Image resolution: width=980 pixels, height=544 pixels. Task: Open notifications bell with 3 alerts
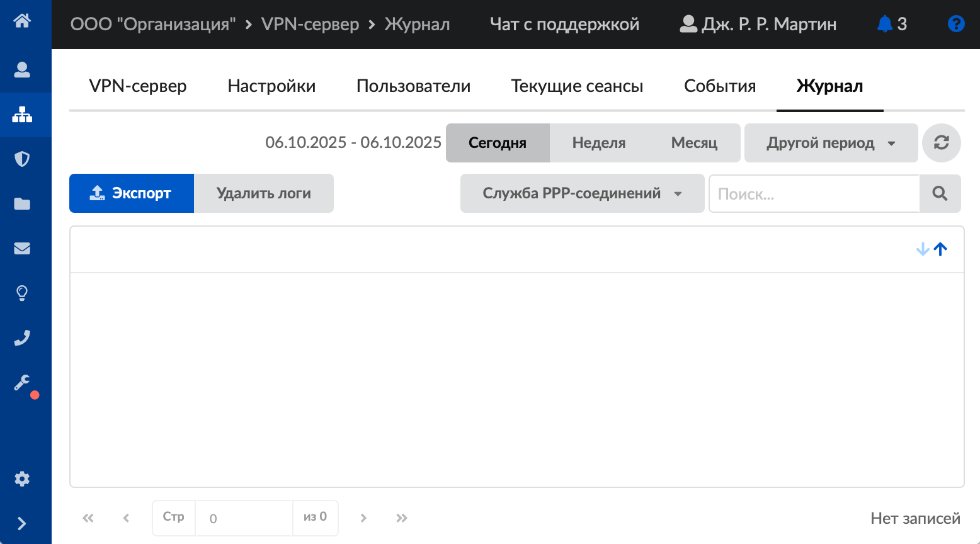click(891, 24)
